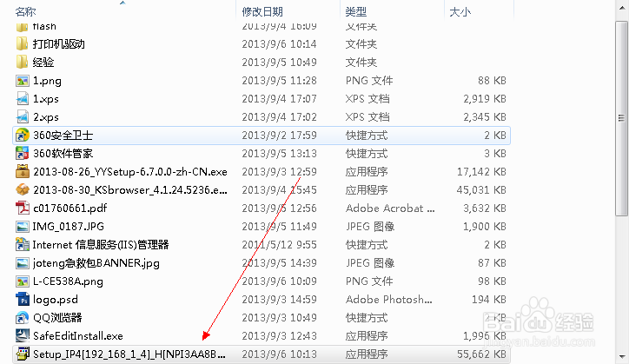Click the c01760661.pdf Acrobat icon

click(22, 208)
